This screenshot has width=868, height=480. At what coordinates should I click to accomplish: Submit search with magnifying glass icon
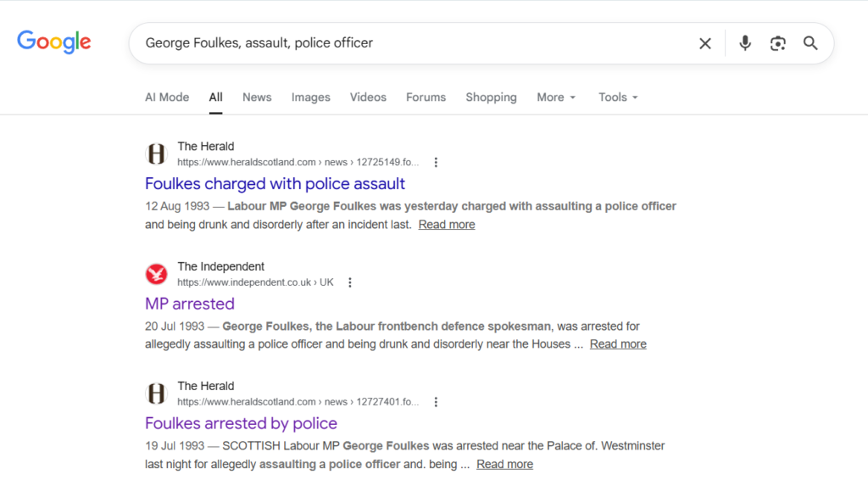click(810, 43)
